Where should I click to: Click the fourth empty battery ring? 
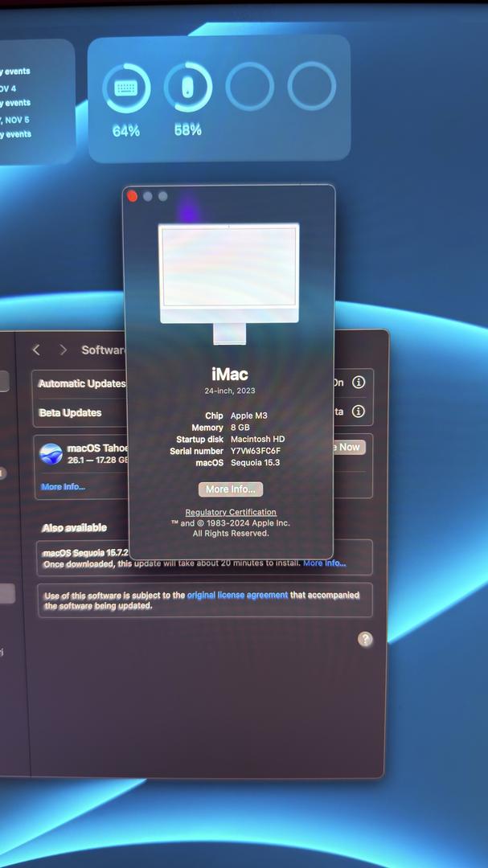click(x=311, y=86)
